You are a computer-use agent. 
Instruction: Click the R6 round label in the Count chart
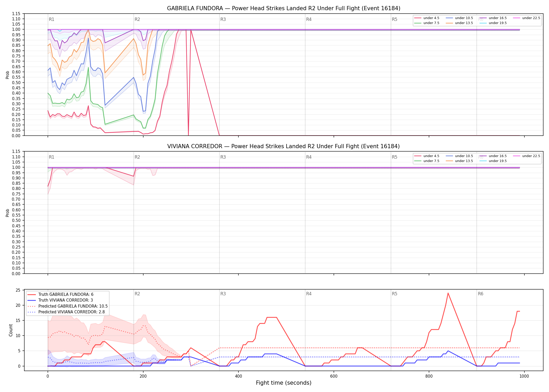[x=481, y=294]
